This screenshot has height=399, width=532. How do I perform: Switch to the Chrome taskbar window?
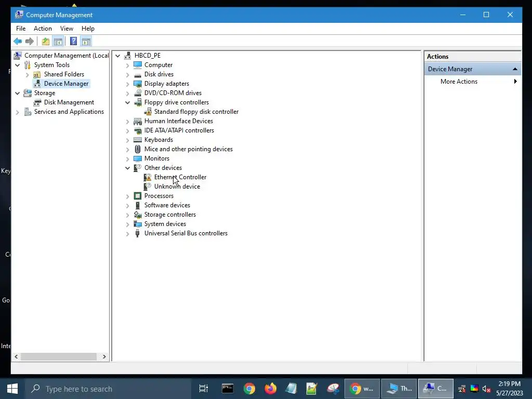pyautogui.click(x=362, y=389)
